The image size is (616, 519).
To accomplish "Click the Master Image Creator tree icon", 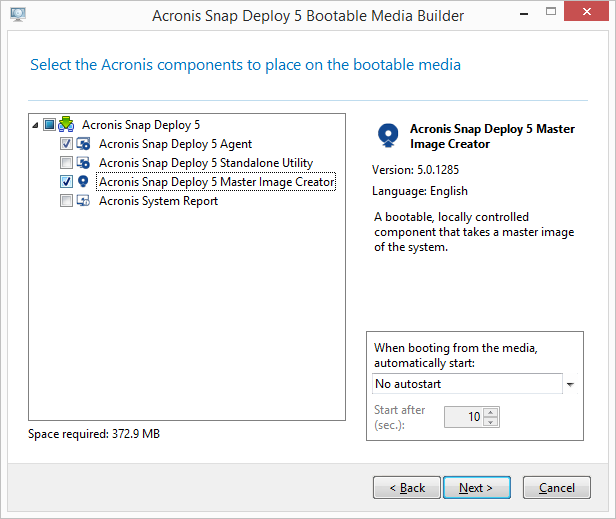I will coord(84,182).
